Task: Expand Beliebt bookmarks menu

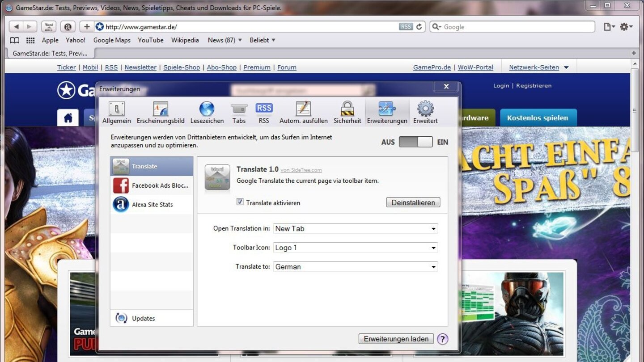Action: click(x=263, y=40)
